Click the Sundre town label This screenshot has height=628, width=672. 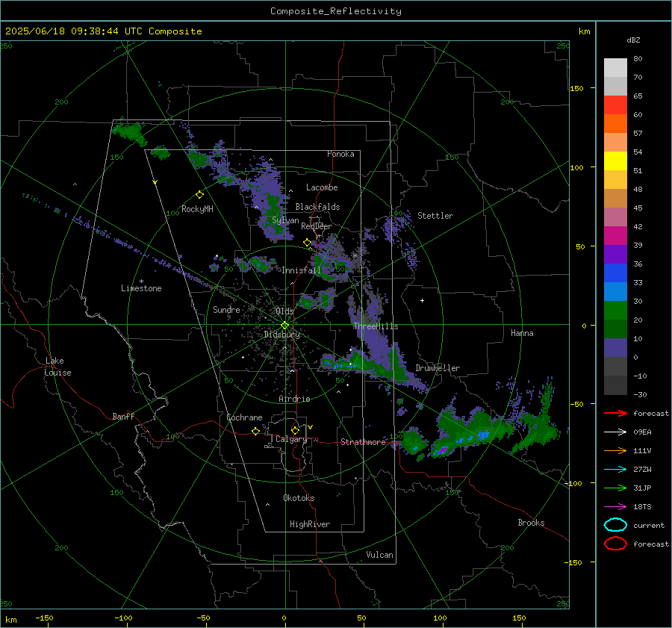click(x=226, y=309)
